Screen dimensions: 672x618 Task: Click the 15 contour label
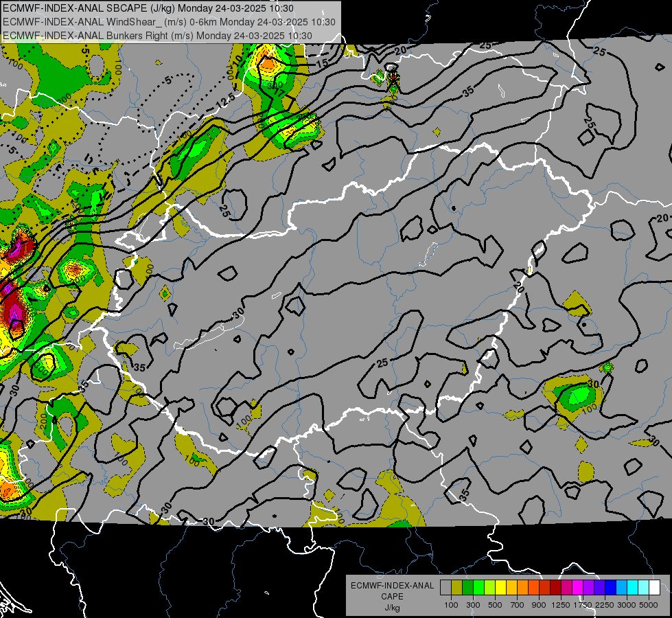pyautogui.click(x=323, y=64)
